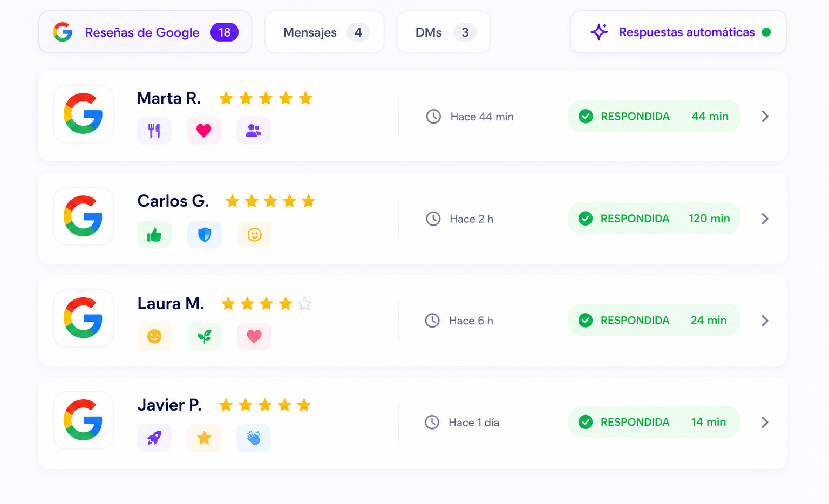Click the RESPONDIDA 120 min badge for Carlos G.
This screenshot has height=504, width=829.
(x=654, y=218)
